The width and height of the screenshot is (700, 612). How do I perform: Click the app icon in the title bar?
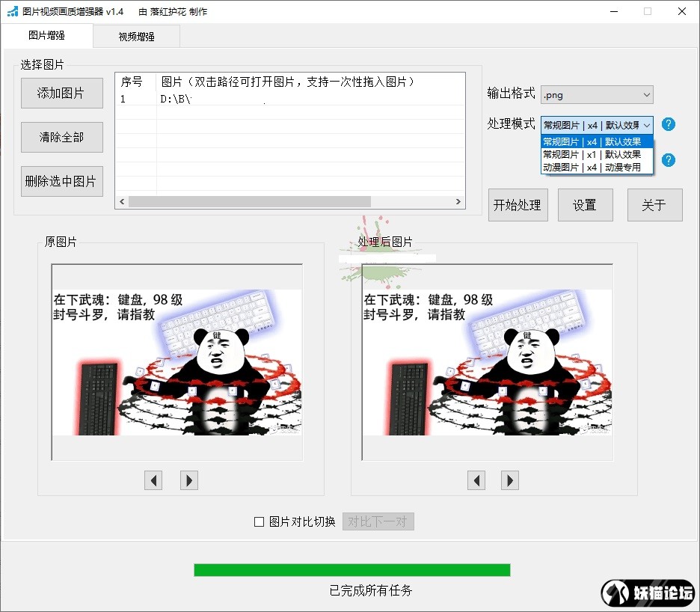13,12
